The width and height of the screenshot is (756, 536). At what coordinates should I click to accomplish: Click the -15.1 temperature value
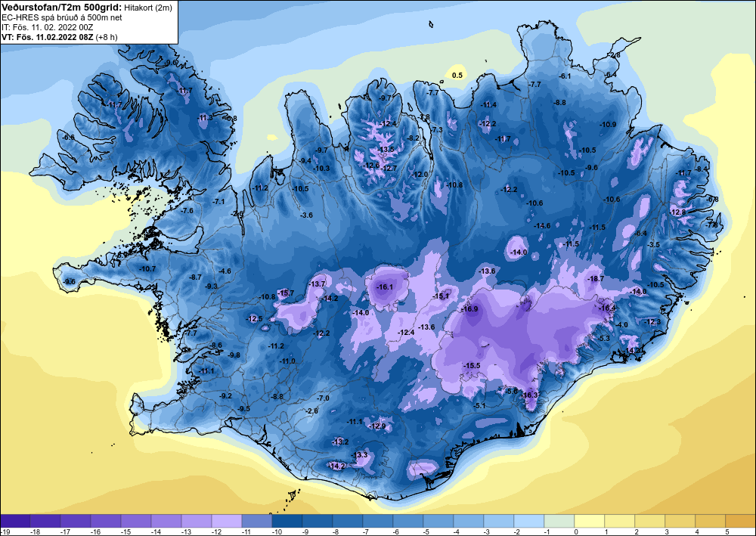442,296
